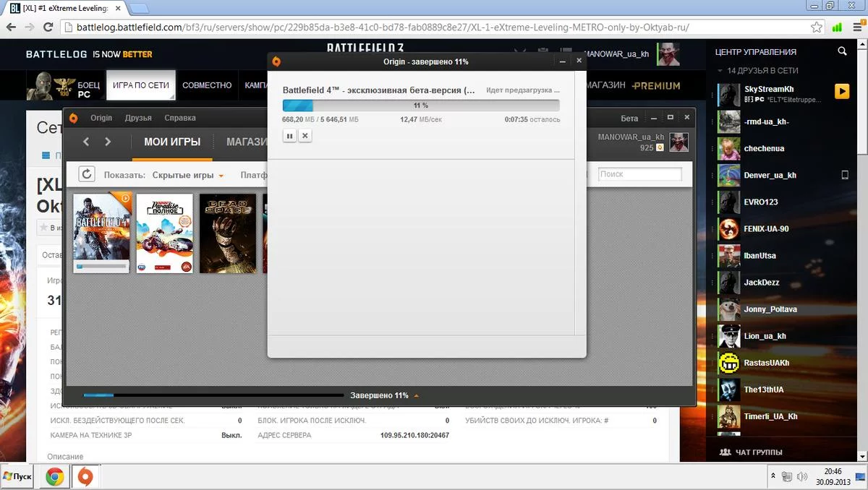Open the Справка menu in Origin

pyautogui.click(x=180, y=118)
